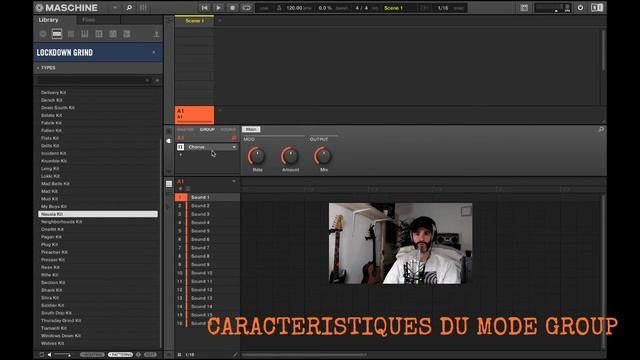
Task: Click the restart transport button
Action: pos(204,8)
